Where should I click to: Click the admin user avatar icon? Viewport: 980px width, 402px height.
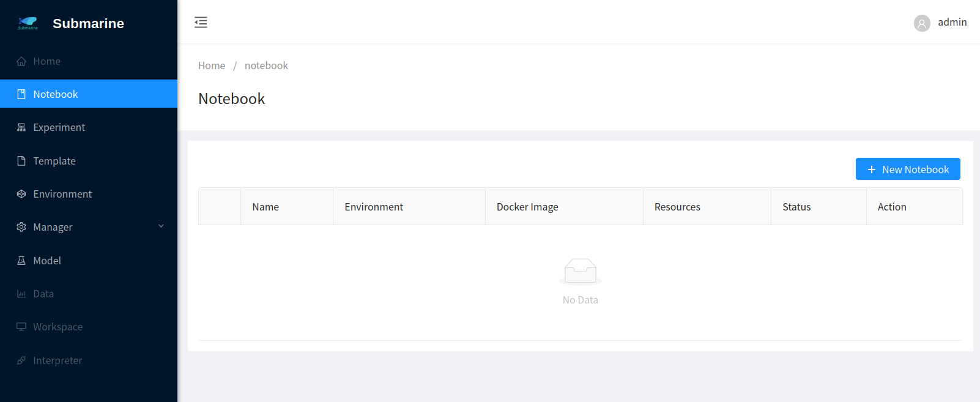pos(922,23)
